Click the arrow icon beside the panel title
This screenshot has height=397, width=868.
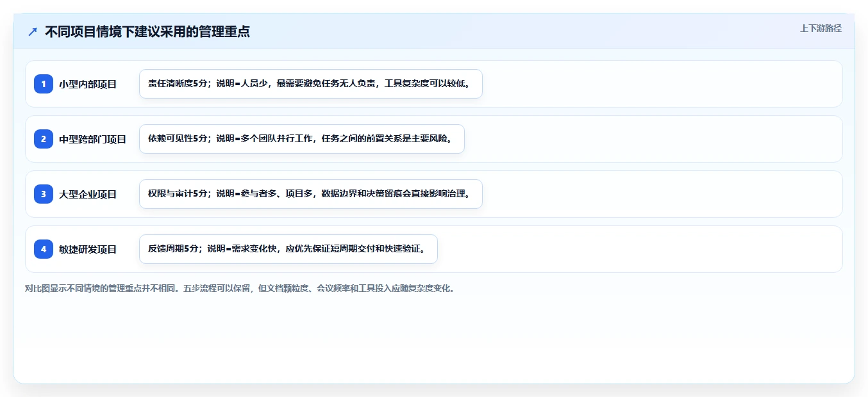point(33,31)
